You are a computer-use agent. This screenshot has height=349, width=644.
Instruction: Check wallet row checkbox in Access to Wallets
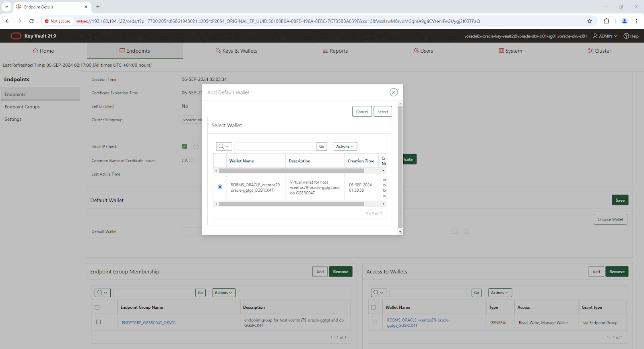coord(375,322)
